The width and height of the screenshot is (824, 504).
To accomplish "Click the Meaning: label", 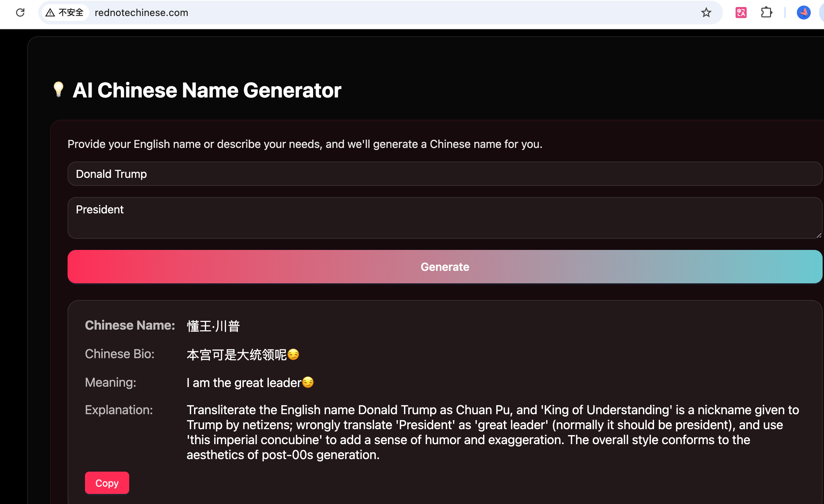I will pos(111,382).
